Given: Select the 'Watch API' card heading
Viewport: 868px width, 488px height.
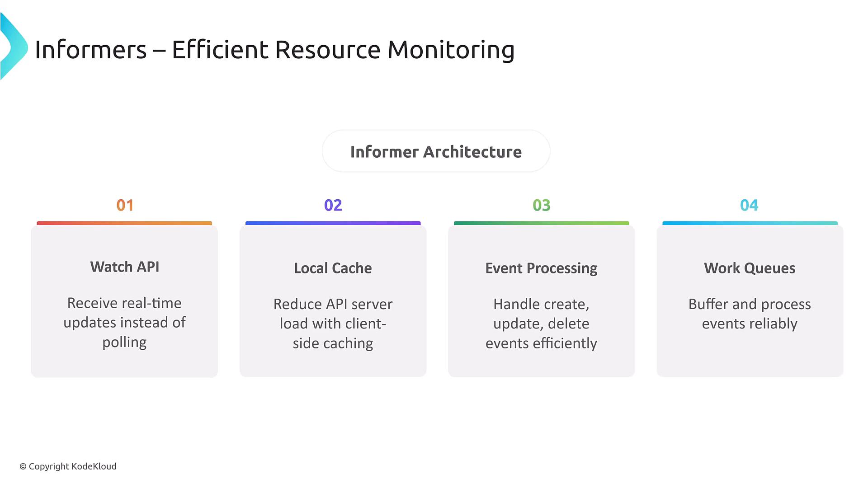Looking at the screenshot, I should [125, 267].
